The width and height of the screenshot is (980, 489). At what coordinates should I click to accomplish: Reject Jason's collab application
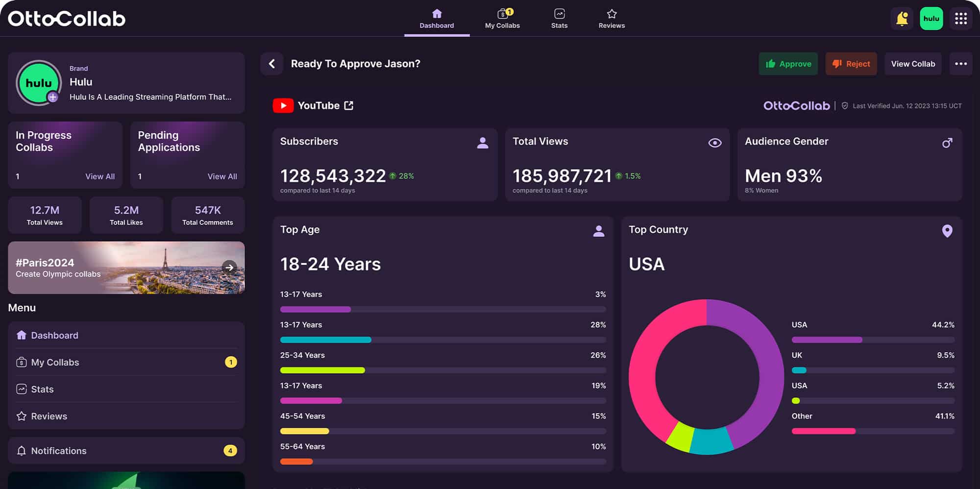click(851, 64)
